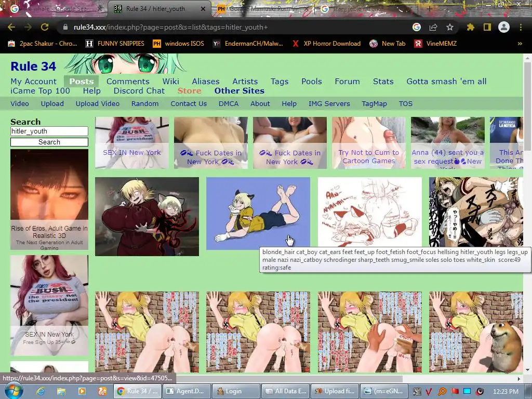Switch to the Upload fi... taskbar window
The height and width of the screenshot is (399, 532).
[x=335, y=391]
